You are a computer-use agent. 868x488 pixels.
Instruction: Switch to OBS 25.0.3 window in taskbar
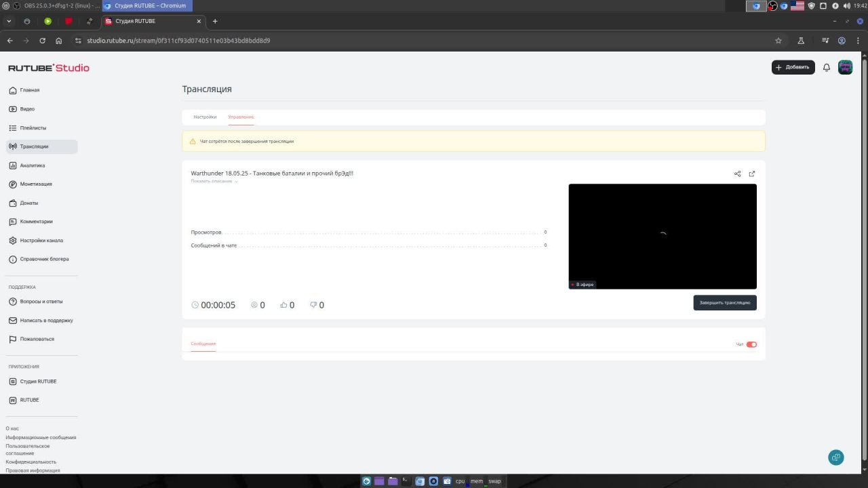coord(57,5)
